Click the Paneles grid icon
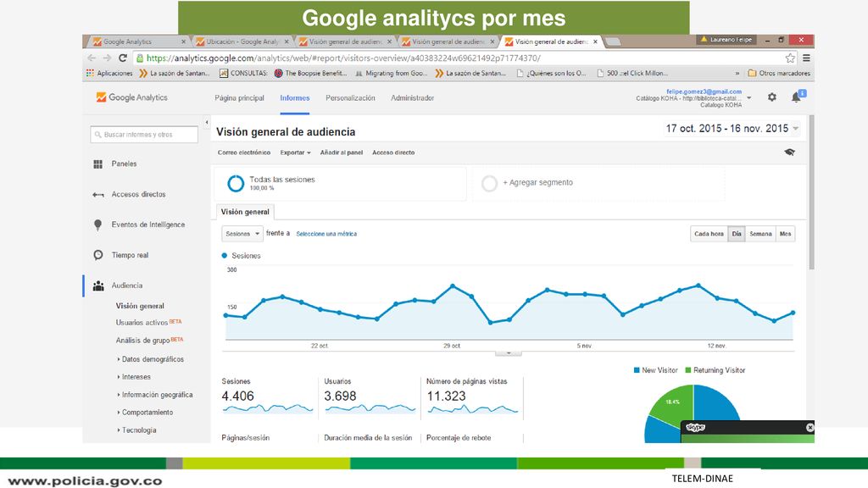This screenshot has width=868, height=488. coord(98,164)
